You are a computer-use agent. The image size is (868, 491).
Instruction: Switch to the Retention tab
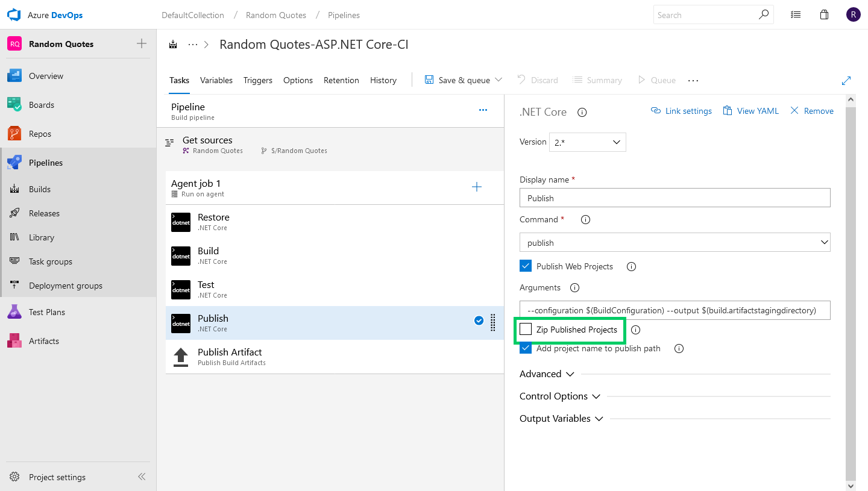[x=341, y=80]
